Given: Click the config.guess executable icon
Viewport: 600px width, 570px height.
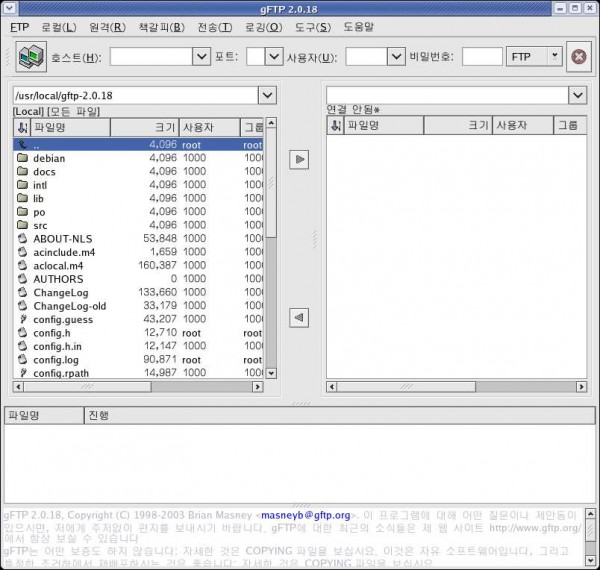Looking at the screenshot, I should [x=23, y=319].
